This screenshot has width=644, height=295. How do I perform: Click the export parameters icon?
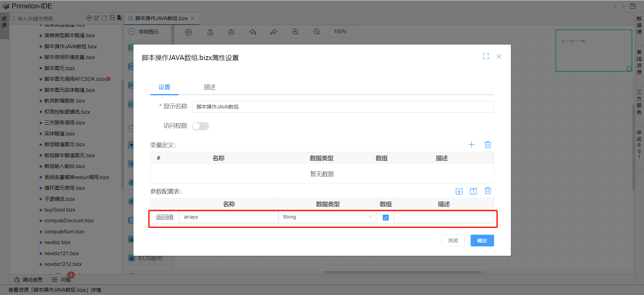point(473,191)
